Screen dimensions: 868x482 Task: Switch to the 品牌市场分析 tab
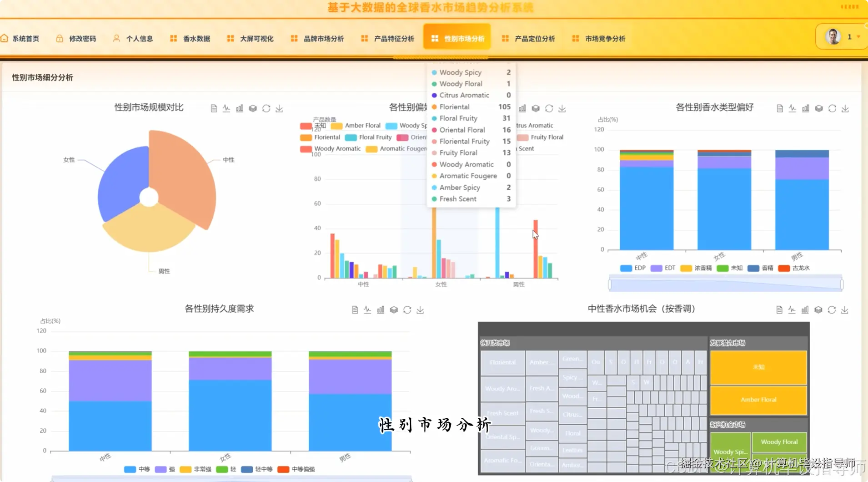[x=323, y=38]
